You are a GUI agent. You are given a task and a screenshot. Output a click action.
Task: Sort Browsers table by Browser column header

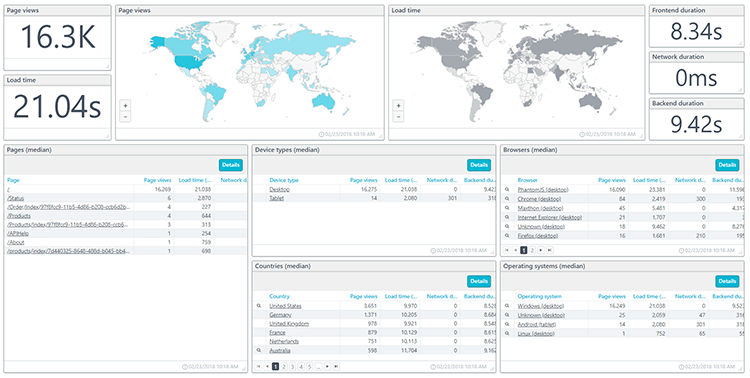click(528, 180)
